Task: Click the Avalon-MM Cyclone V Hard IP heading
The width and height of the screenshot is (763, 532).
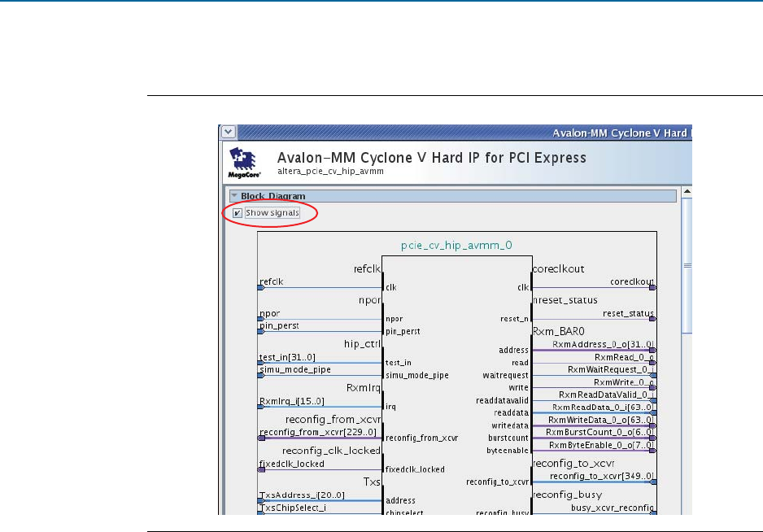Action: click(432, 158)
